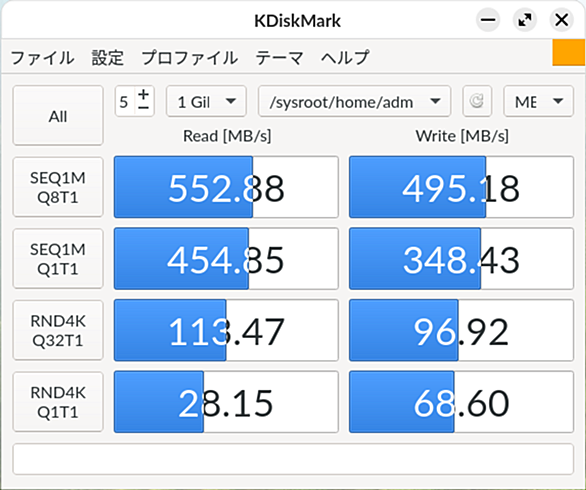Increase loop count with plus stepper
Viewport: 586px width, 490px height.
tap(144, 95)
